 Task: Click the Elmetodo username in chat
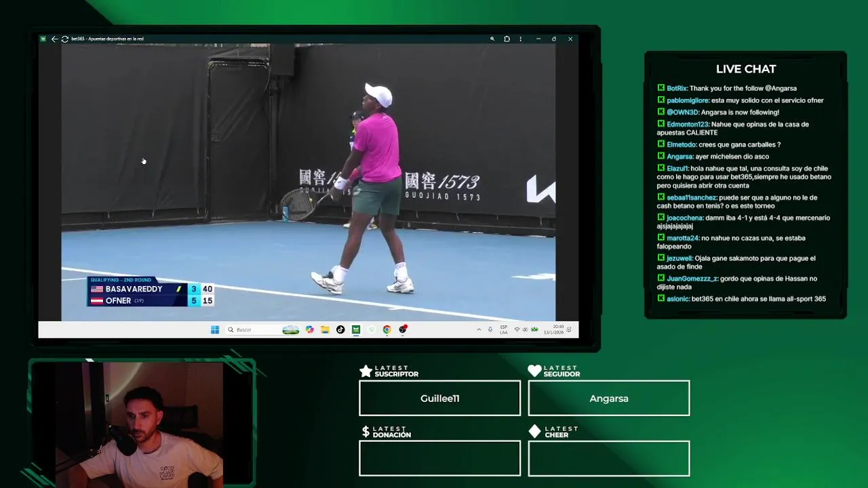682,144
